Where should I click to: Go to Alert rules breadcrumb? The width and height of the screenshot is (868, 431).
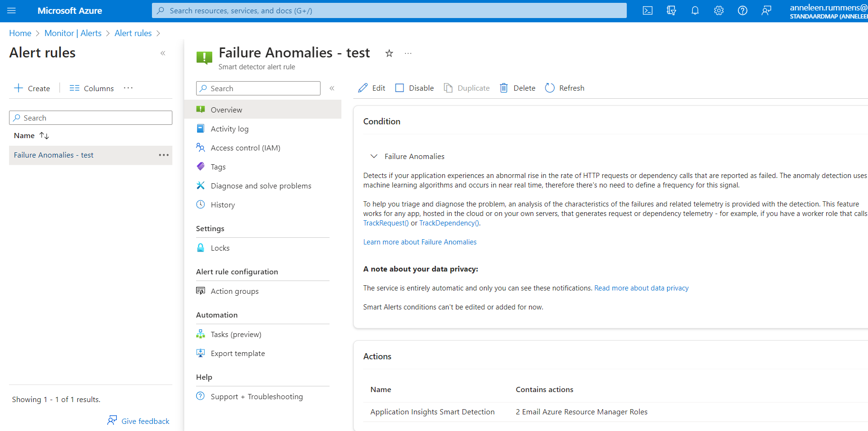[x=133, y=33]
